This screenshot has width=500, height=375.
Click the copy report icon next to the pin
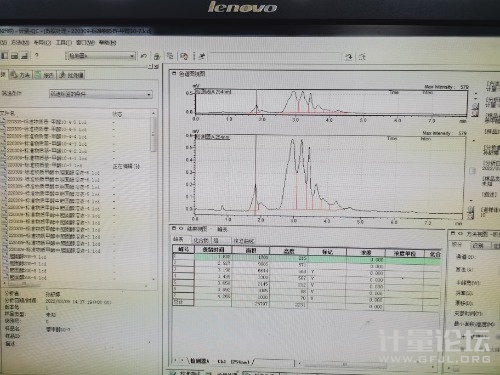184,56
